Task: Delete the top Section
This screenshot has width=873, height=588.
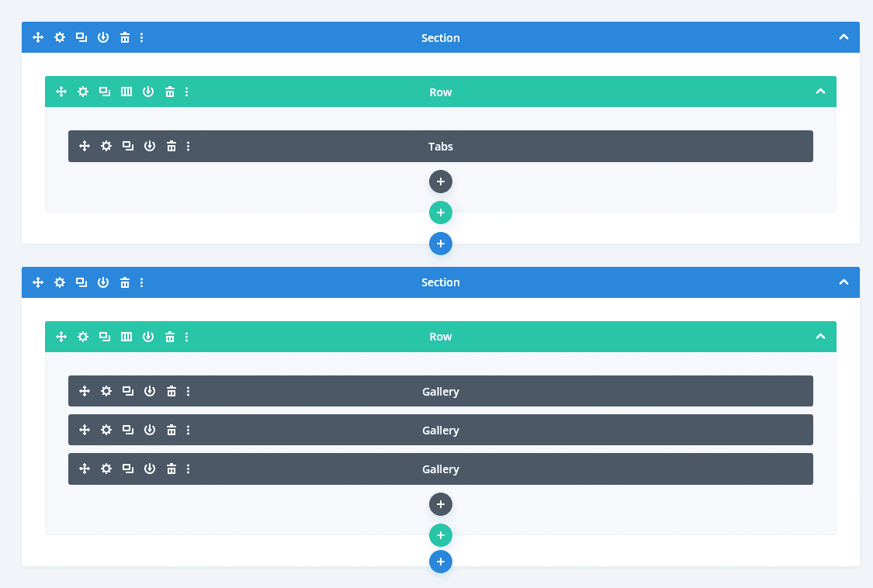Action: (125, 37)
